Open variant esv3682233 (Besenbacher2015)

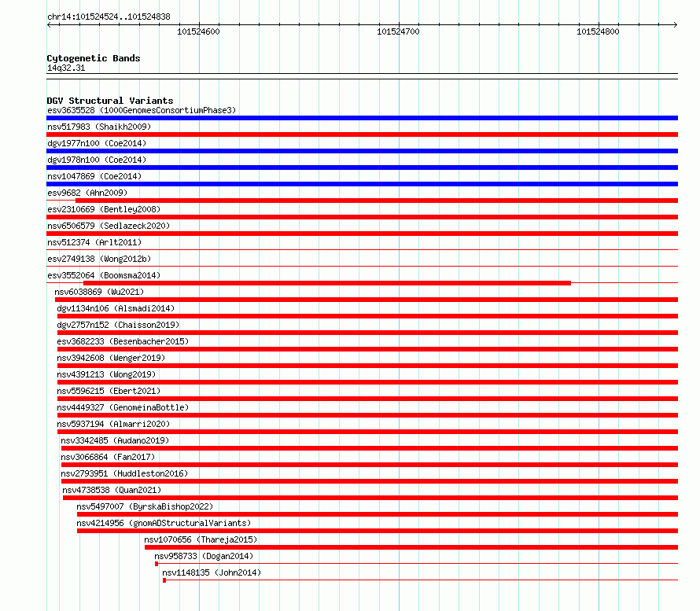[123, 341]
